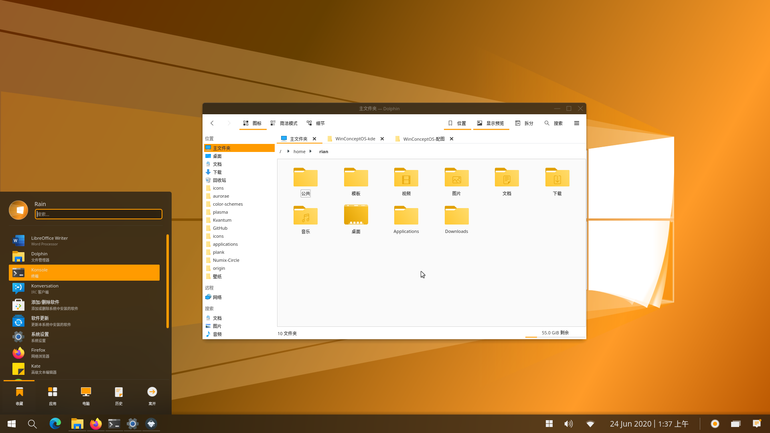Viewport: 770px width, 433px height.
Task: Toggle the Places panel toolbar button
Action: pos(457,123)
